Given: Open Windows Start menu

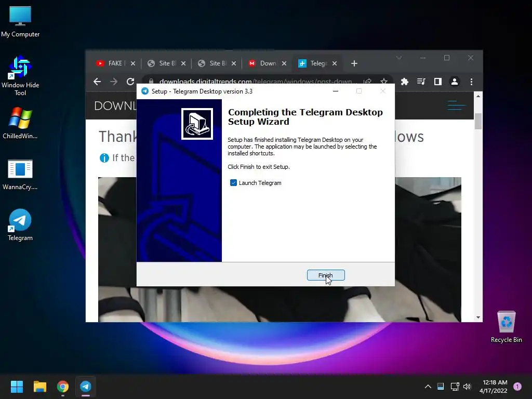Looking at the screenshot, I should point(17,387).
